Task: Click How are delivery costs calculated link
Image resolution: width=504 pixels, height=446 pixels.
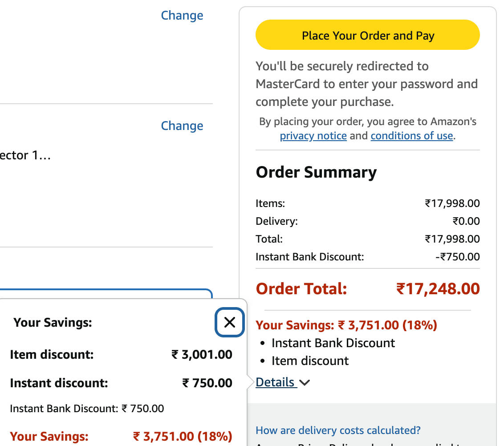Action: (x=338, y=430)
